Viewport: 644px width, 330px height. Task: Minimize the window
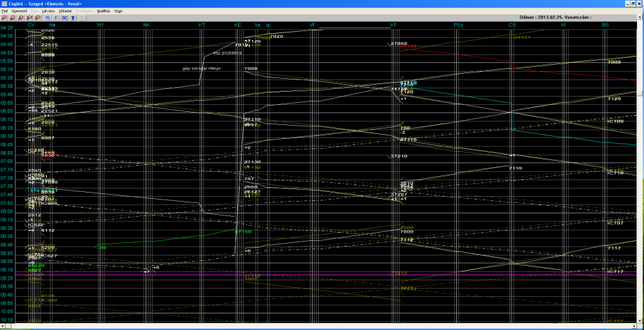[627, 3]
